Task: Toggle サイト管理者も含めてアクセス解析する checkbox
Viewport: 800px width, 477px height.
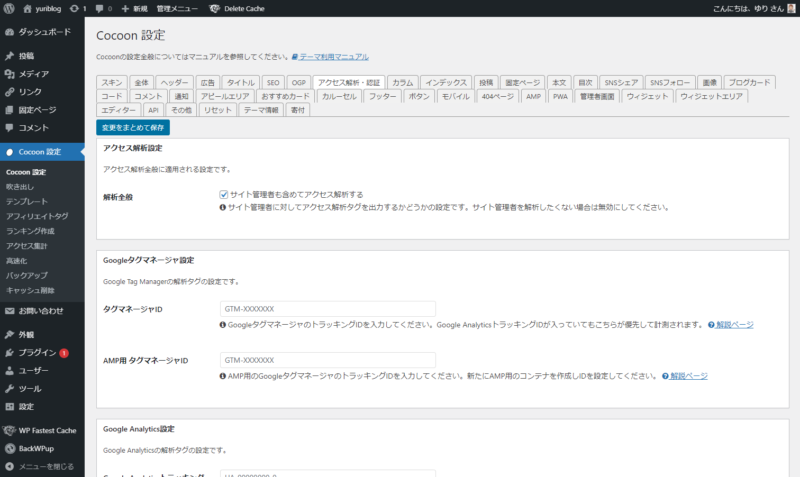Action: tap(223, 194)
